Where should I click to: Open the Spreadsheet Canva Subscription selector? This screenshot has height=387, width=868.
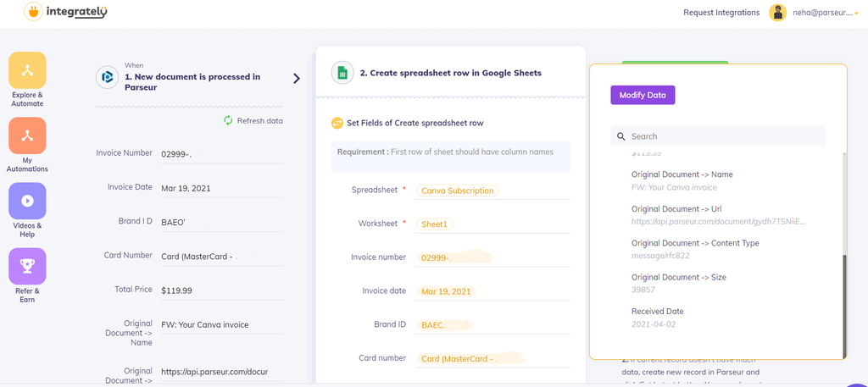click(458, 191)
